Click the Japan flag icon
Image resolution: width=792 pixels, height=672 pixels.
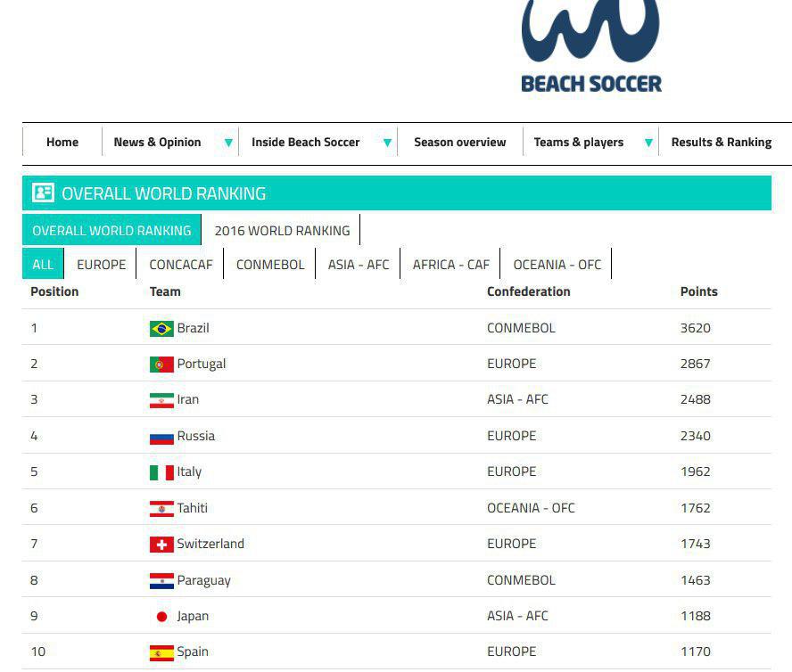click(161, 617)
